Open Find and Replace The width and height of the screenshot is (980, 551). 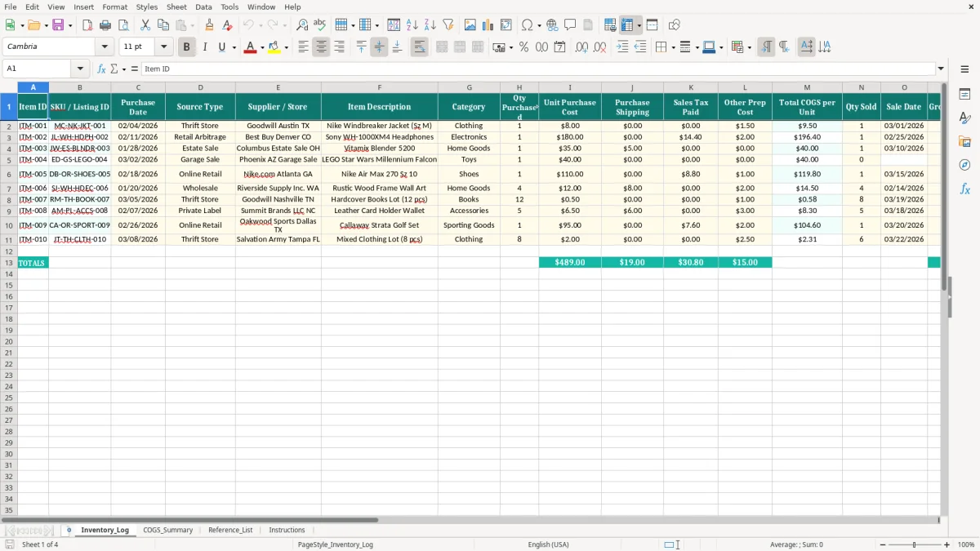(x=302, y=25)
